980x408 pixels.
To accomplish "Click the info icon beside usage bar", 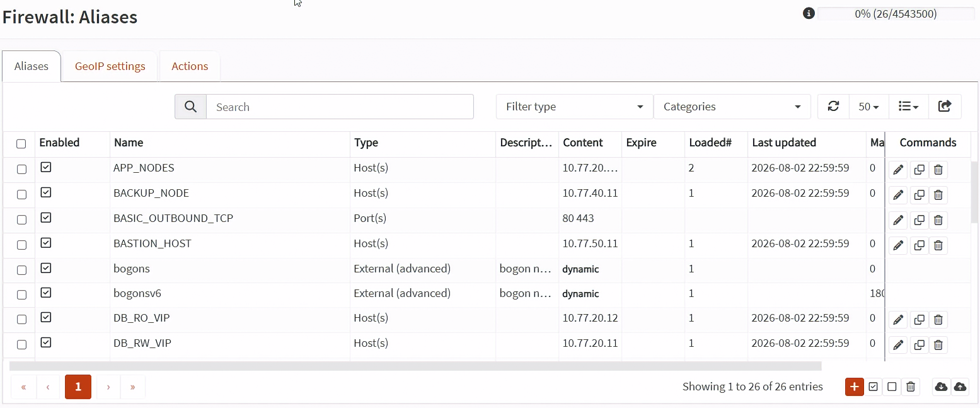I will tap(809, 13).
